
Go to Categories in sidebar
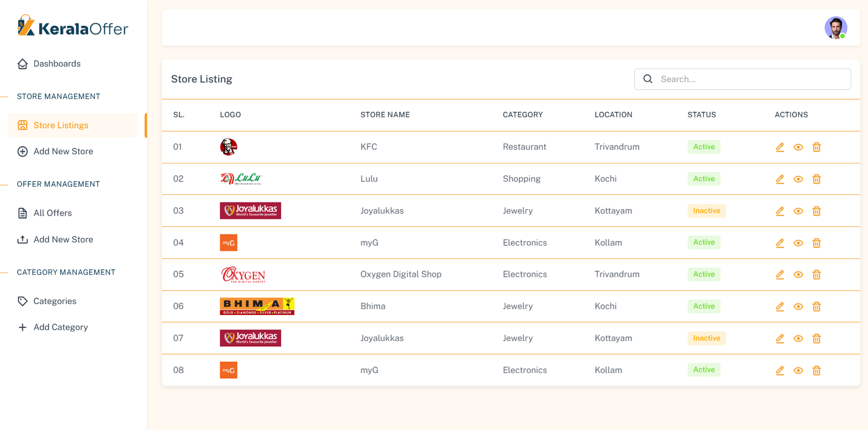pyautogui.click(x=54, y=301)
